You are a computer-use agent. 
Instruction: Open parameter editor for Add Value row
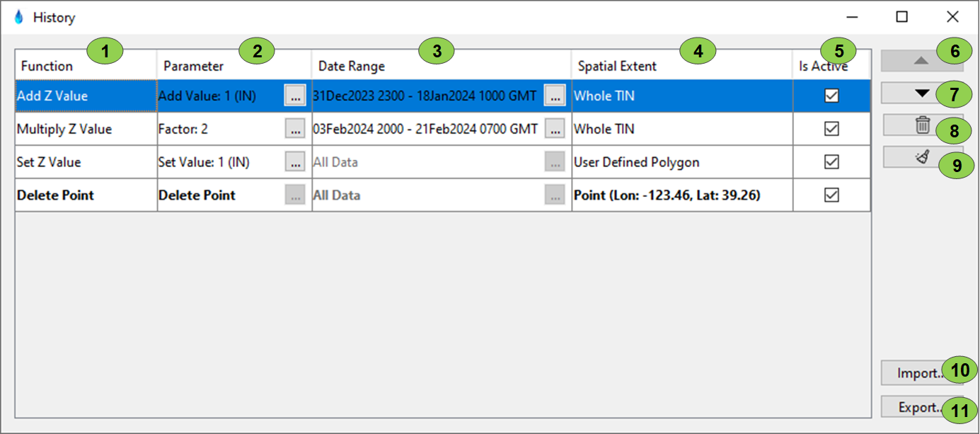295,96
